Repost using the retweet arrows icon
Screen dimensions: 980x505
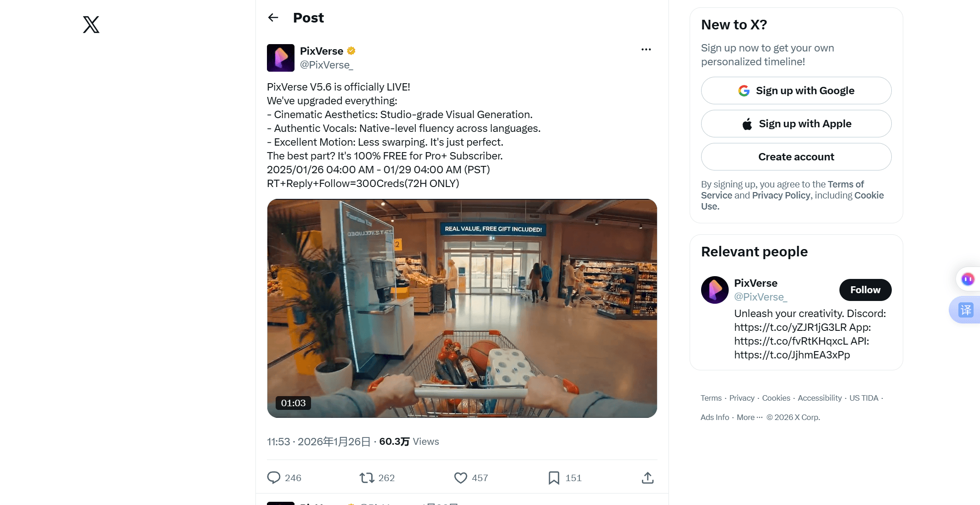(367, 478)
